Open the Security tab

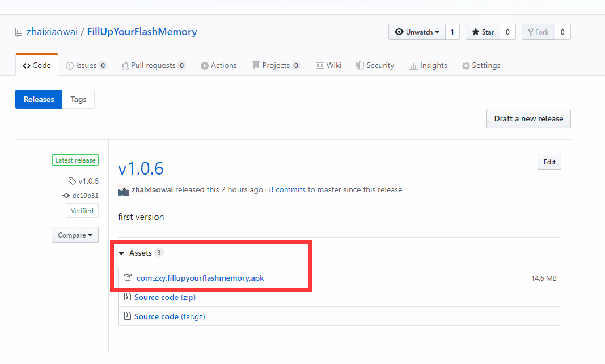pos(375,66)
